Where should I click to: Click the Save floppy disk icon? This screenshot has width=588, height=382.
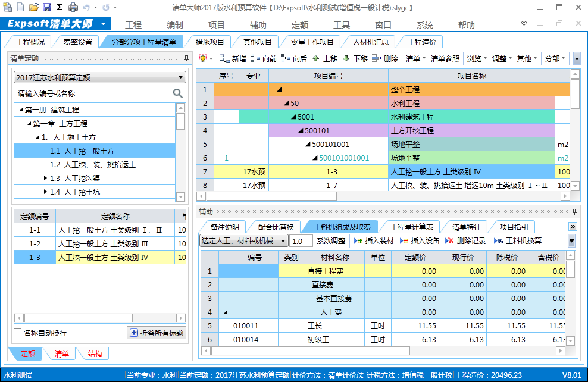click(46, 8)
